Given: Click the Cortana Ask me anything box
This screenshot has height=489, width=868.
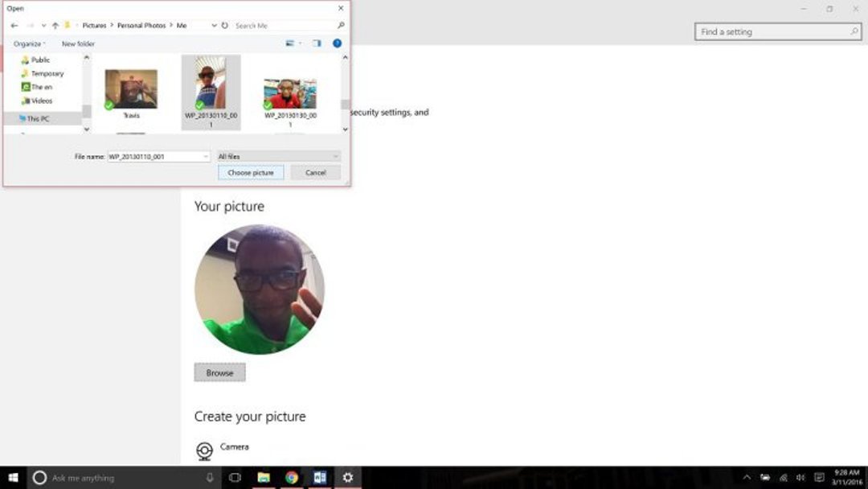Looking at the screenshot, I should point(124,478).
